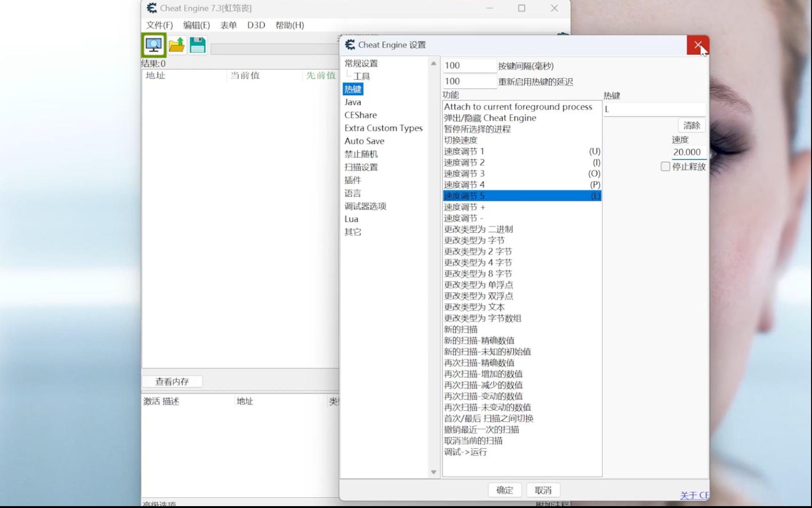The image size is (812, 508).
Task: Select the 热键 settings category
Action: click(353, 89)
